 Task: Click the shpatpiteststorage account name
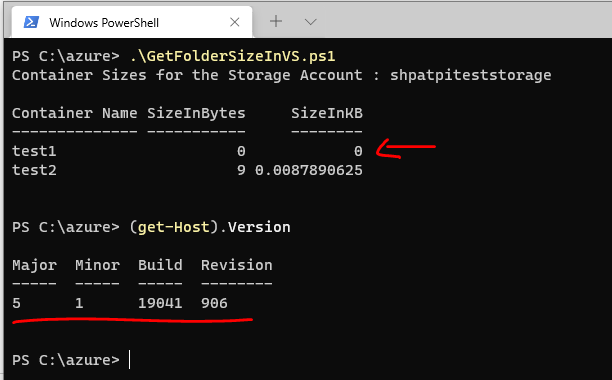point(471,75)
